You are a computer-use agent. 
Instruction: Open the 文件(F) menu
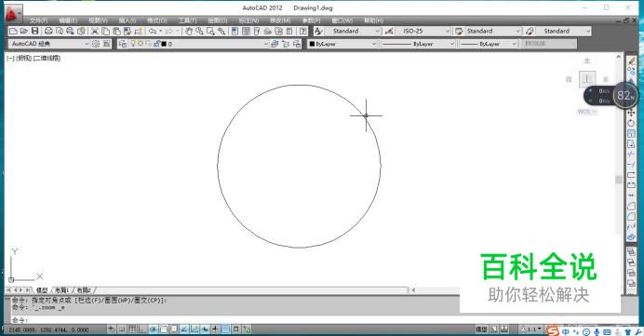point(38,20)
